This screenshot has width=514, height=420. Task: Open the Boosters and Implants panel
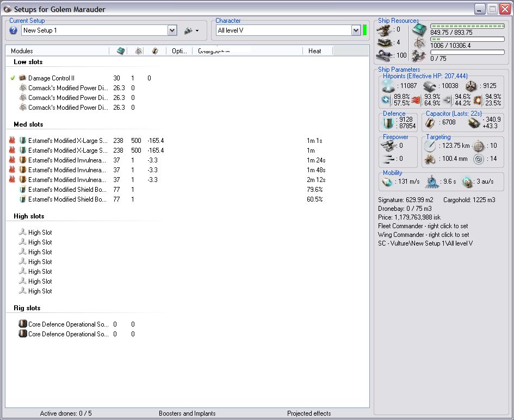[187, 413]
